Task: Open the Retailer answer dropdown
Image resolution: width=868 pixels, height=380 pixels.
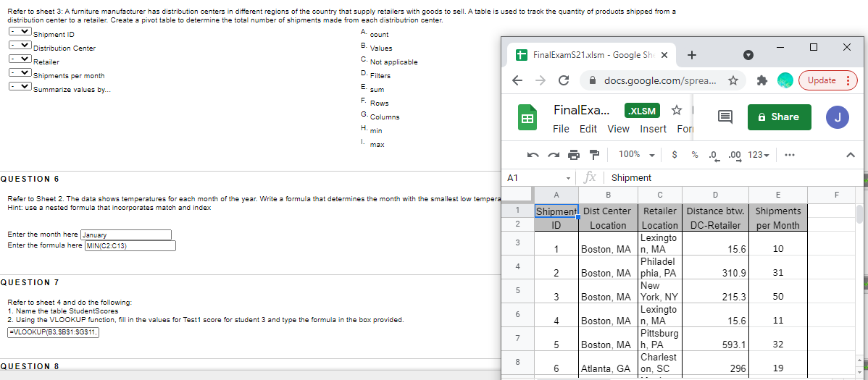Action: click(x=20, y=59)
